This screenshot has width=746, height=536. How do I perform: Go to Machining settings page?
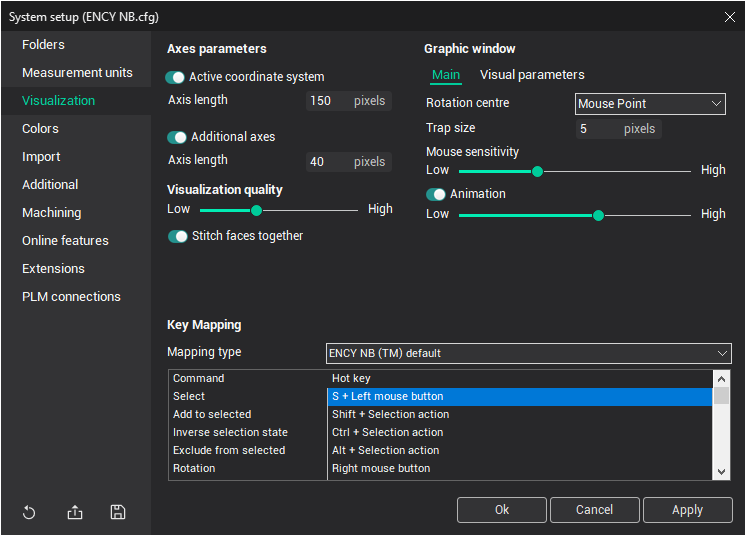pos(52,213)
